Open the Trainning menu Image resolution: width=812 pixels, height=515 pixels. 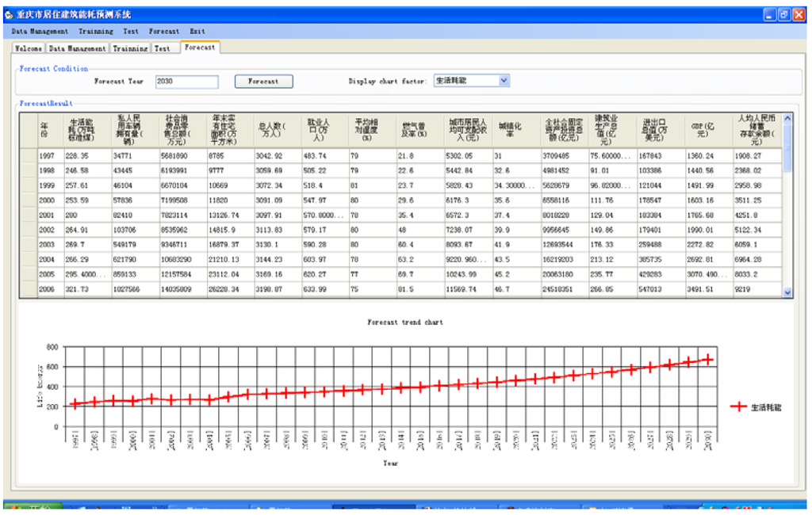(x=96, y=32)
